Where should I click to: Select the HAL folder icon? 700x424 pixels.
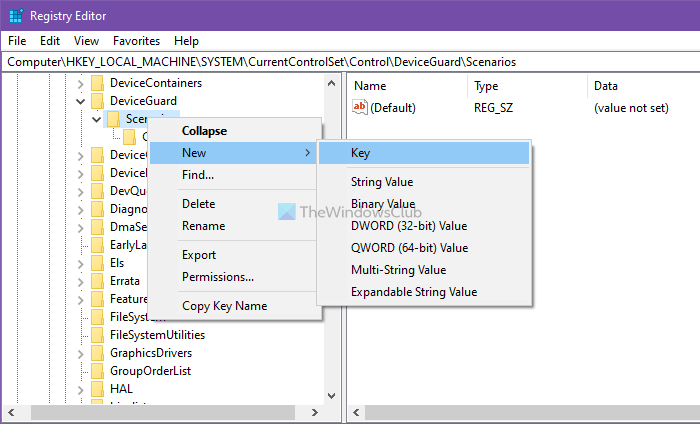(x=97, y=389)
